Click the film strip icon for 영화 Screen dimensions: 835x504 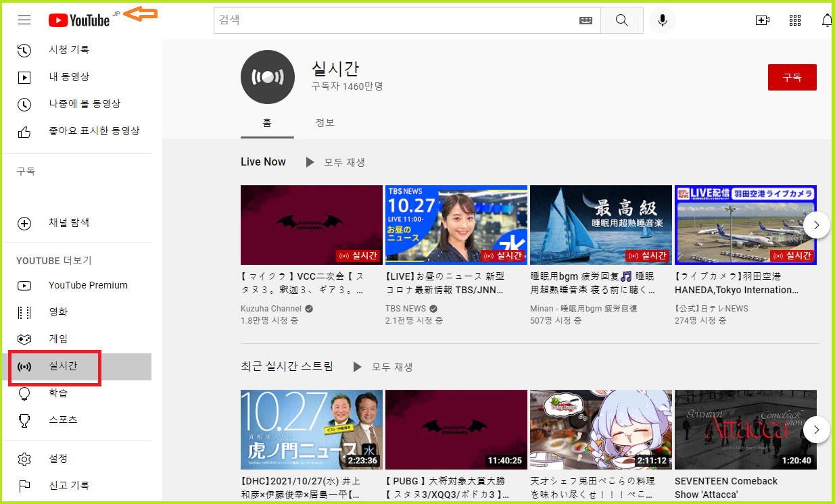point(24,312)
